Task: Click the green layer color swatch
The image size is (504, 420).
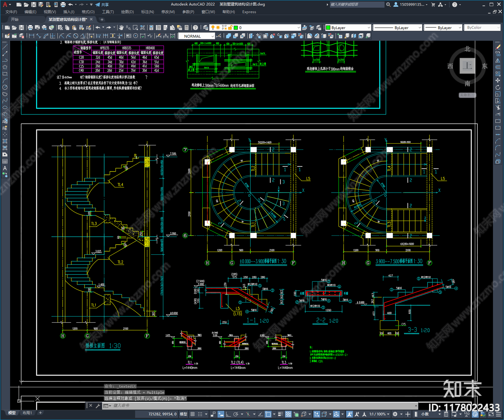Action: (236, 28)
